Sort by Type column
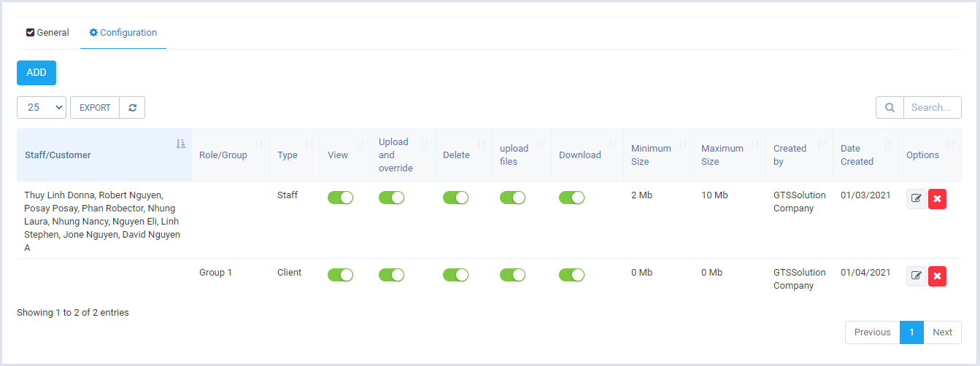The height and width of the screenshot is (366, 980). click(x=295, y=155)
